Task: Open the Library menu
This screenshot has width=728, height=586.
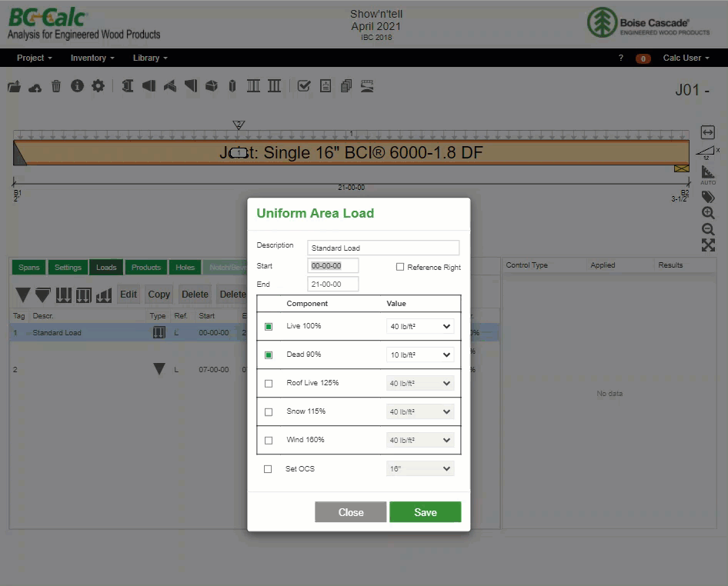Action: 150,58
